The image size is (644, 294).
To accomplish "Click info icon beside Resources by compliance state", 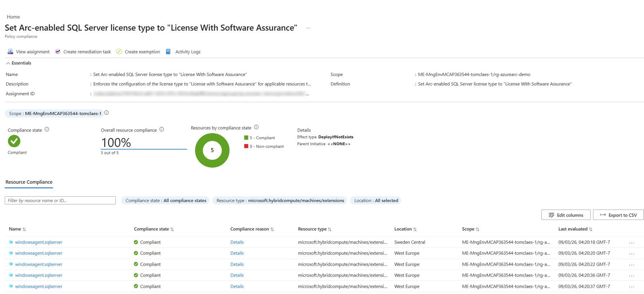I will [256, 127].
